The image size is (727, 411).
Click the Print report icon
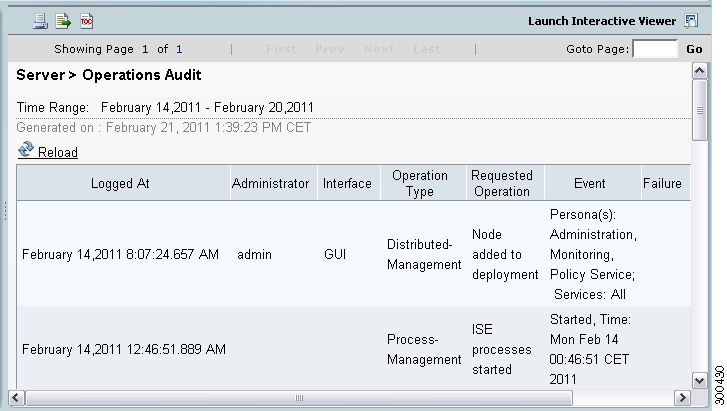[40, 21]
